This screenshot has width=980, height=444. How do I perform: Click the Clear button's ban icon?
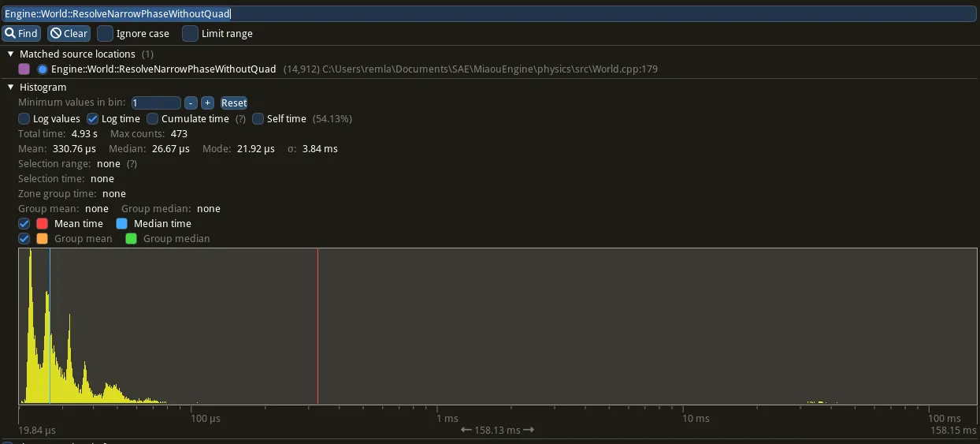pyautogui.click(x=55, y=33)
